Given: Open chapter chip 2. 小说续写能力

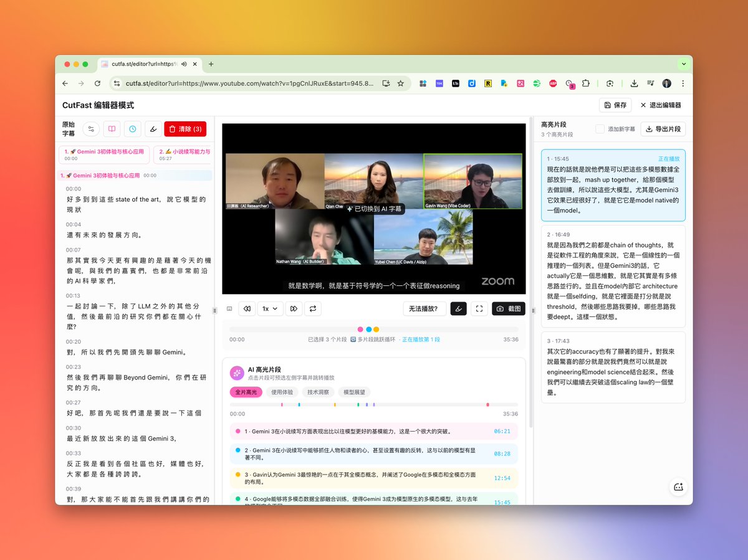Looking at the screenshot, I should pos(182,154).
